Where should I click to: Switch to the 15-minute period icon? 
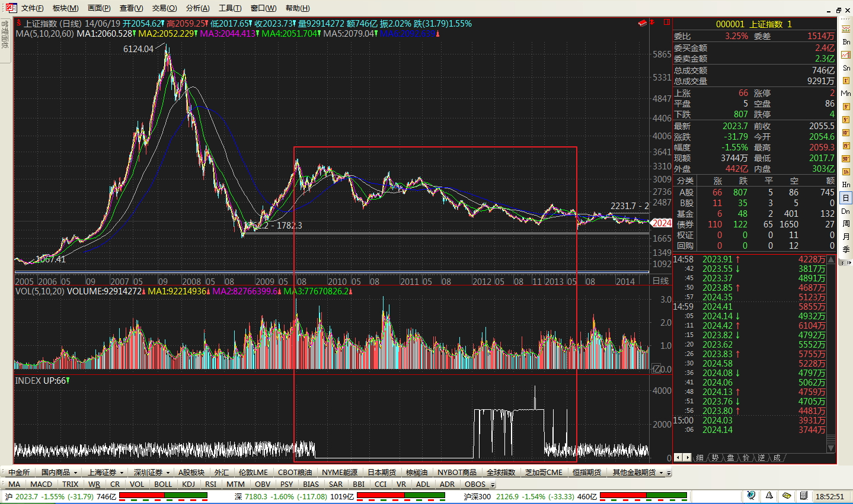point(846,146)
